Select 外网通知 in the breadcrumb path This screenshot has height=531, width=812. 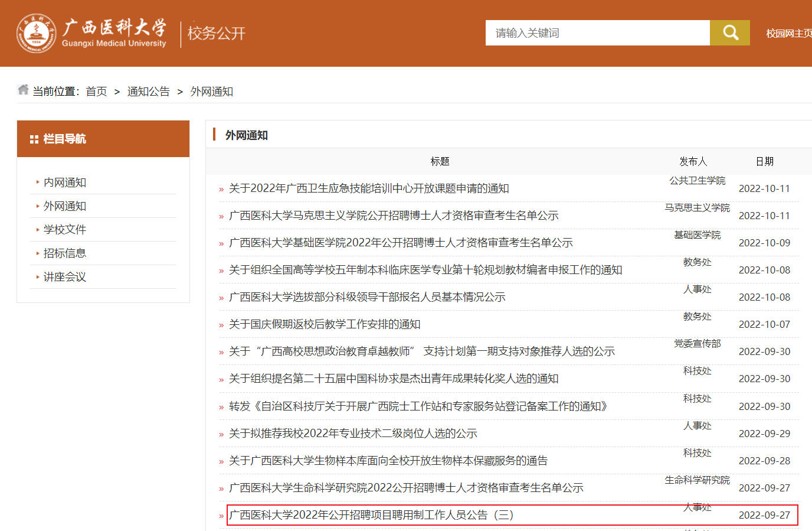(211, 92)
